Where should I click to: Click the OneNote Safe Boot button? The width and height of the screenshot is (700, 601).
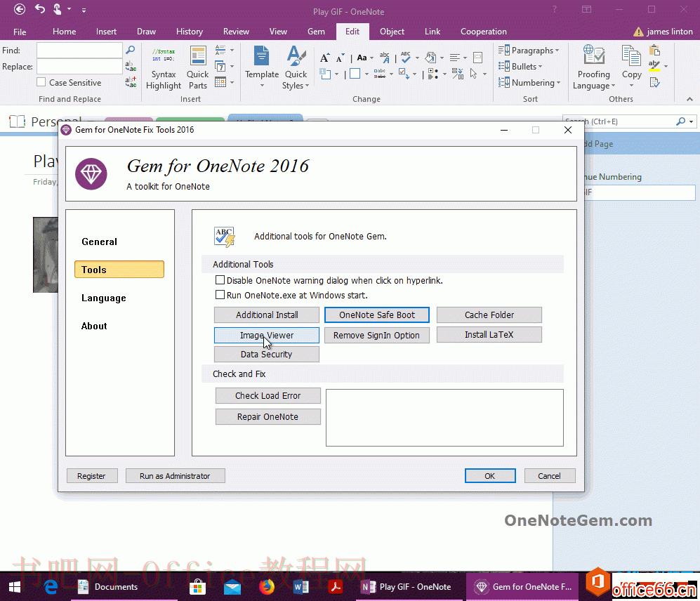[x=377, y=315]
